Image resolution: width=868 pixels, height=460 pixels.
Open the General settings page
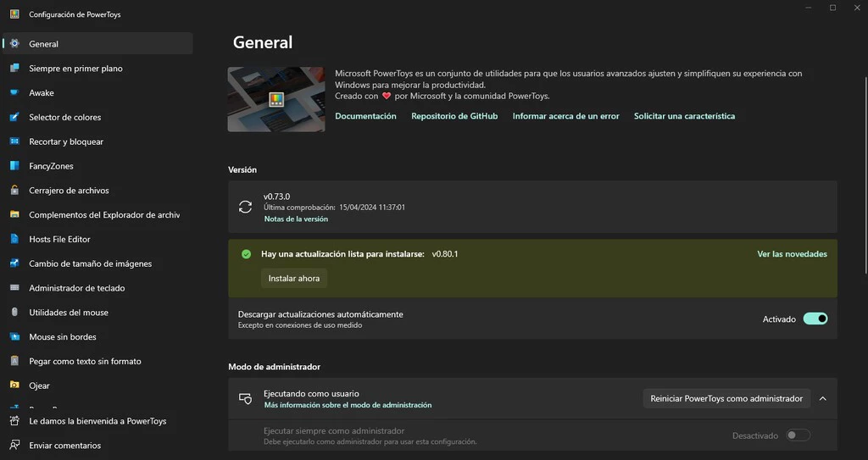click(x=98, y=43)
